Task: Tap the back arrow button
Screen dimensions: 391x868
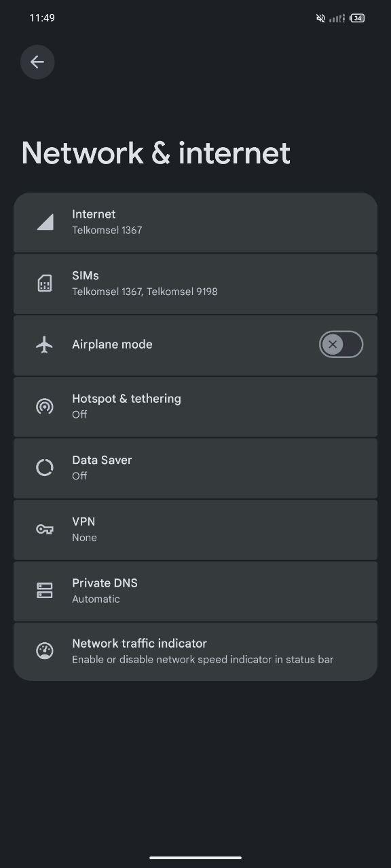Action: (x=37, y=62)
